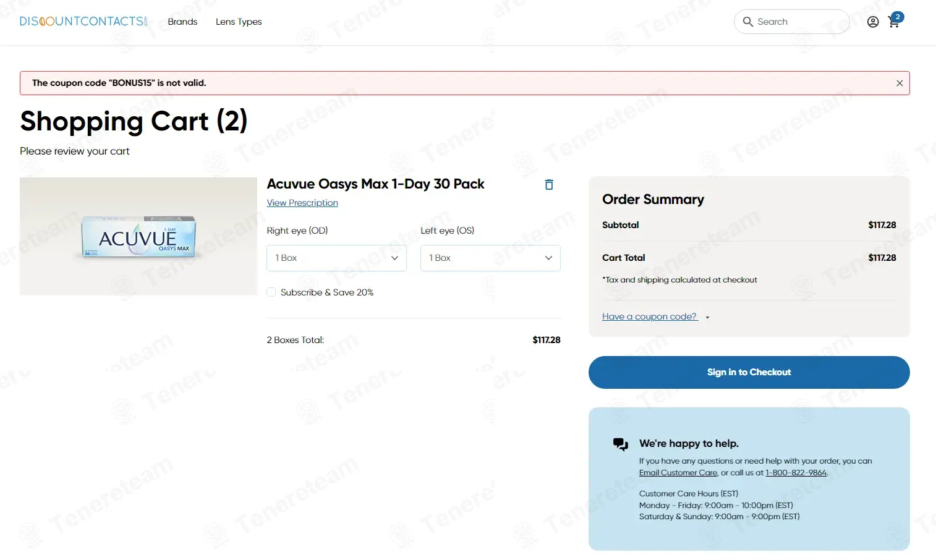Open the Lens Types menu
Image resolution: width=936 pixels, height=560 pixels.
coord(239,22)
